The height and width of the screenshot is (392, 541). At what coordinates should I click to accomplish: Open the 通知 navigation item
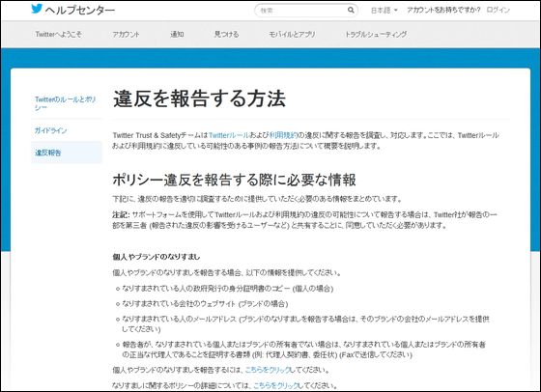[177, 34]
